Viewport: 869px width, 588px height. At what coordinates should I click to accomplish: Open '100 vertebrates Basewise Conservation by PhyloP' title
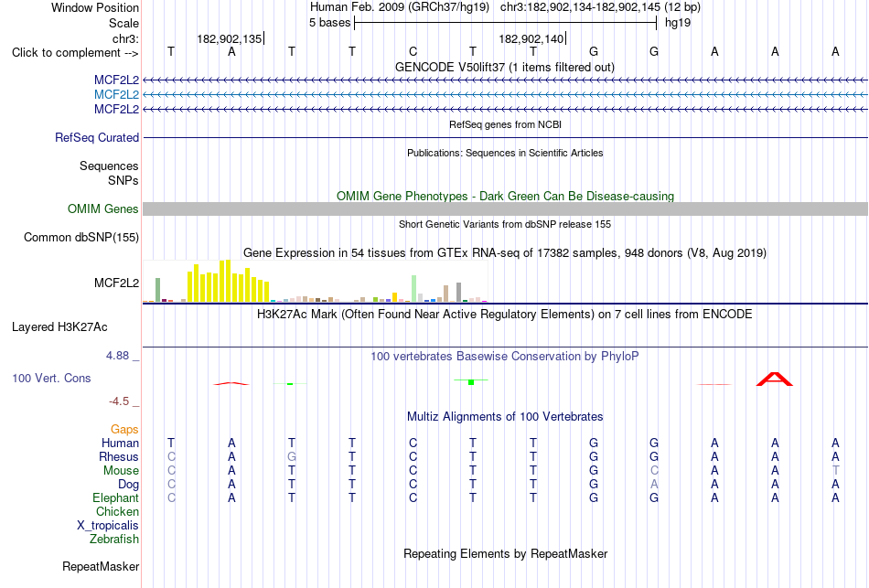point(505,357)
